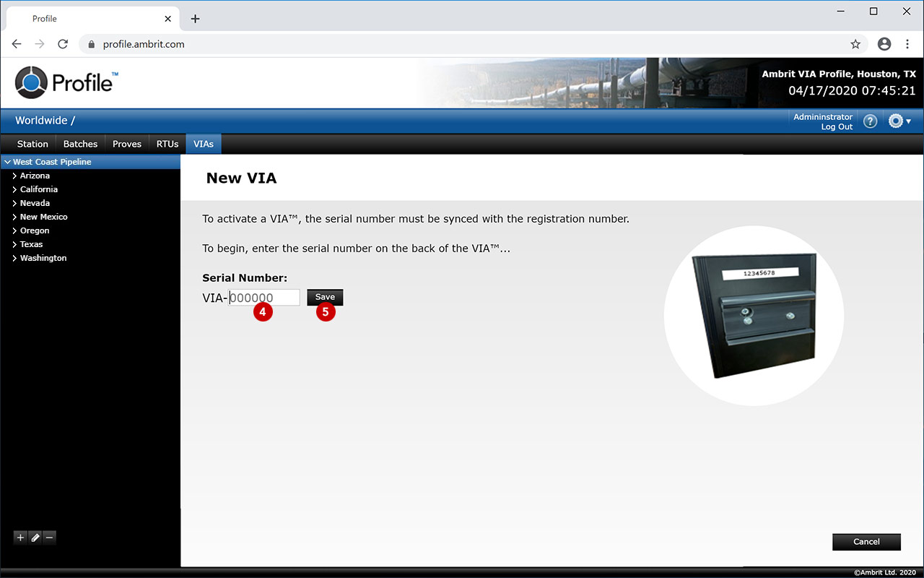Reload the page in browser
924x578 pixels.
coord(63,44)
